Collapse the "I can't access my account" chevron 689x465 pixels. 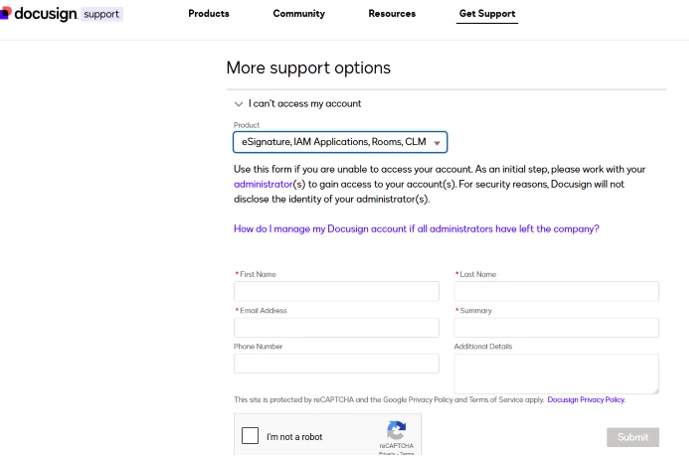pos(239,104)
